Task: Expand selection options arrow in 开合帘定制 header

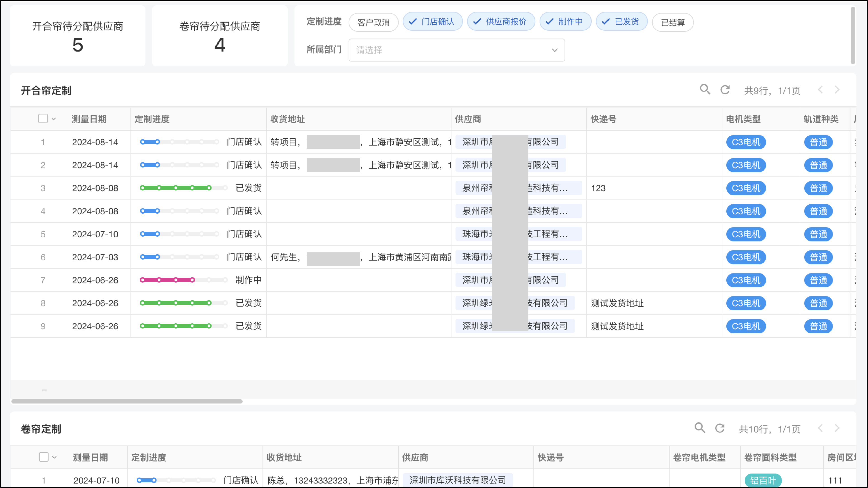Action: pos(54,119)
